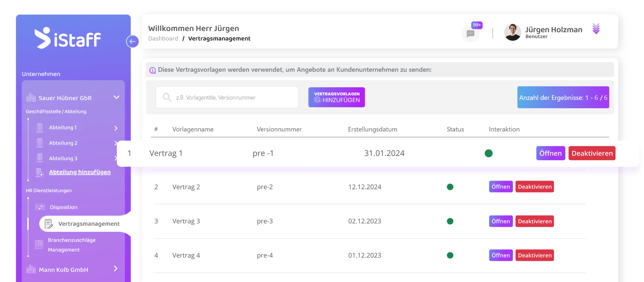Open Vertrag 3 with Öffnen
This screenshot has height=282, width=644.
click(501, 221)
